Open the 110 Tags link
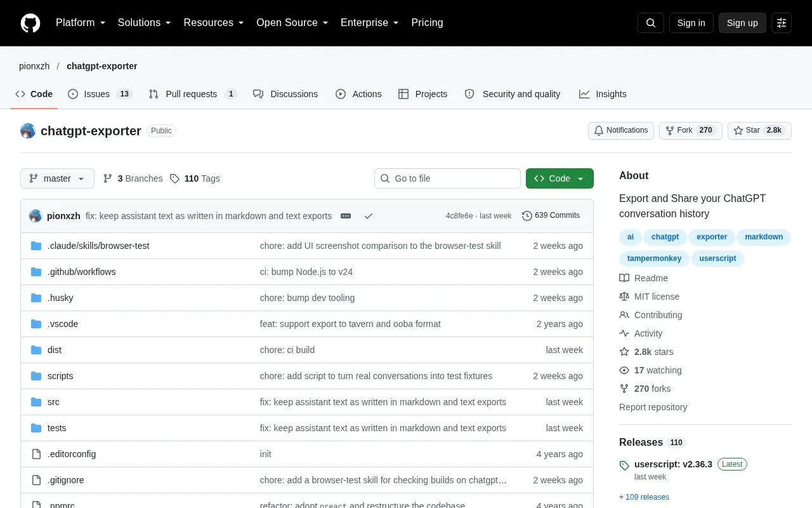 pos(195,178)
